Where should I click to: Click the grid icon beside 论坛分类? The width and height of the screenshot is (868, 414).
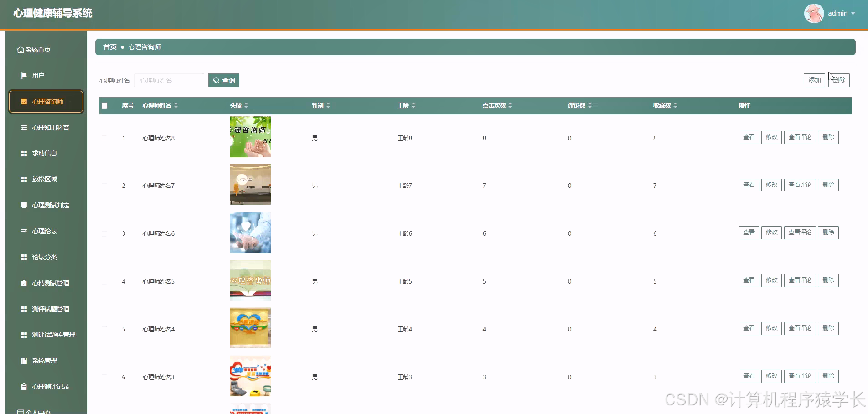24,257
